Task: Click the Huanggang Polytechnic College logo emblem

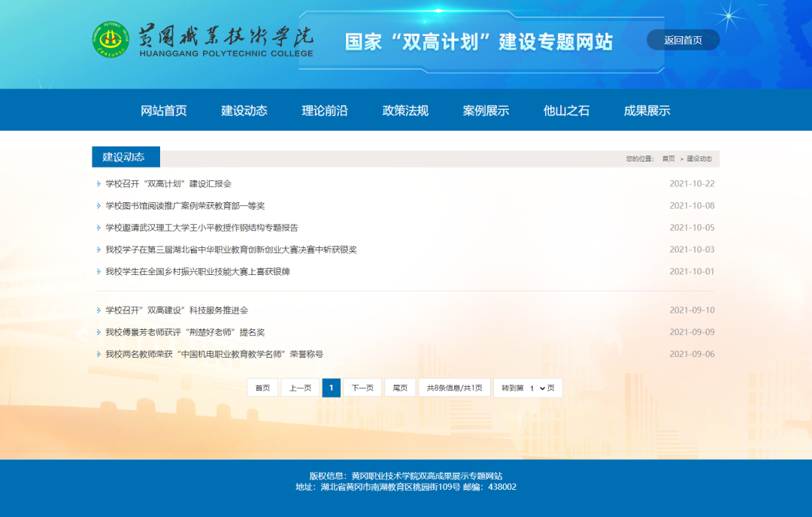Action: (x=111, y=40)
